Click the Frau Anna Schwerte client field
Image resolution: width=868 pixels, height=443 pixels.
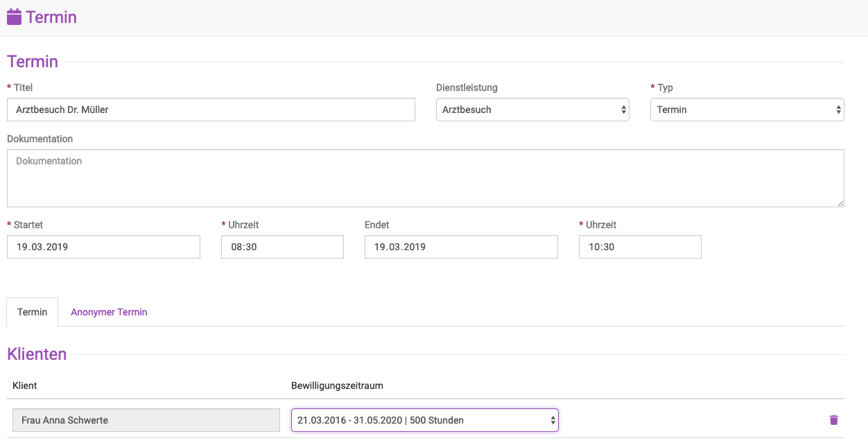tap(145, 420)
